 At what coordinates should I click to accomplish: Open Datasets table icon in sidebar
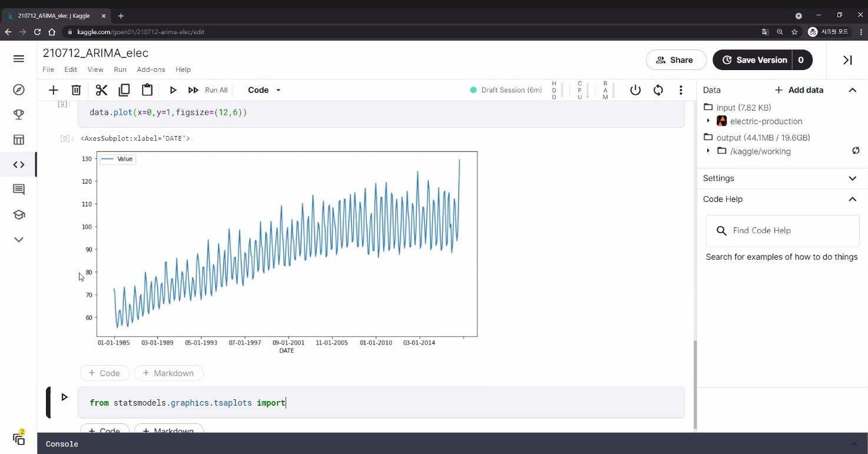point(19,140)
